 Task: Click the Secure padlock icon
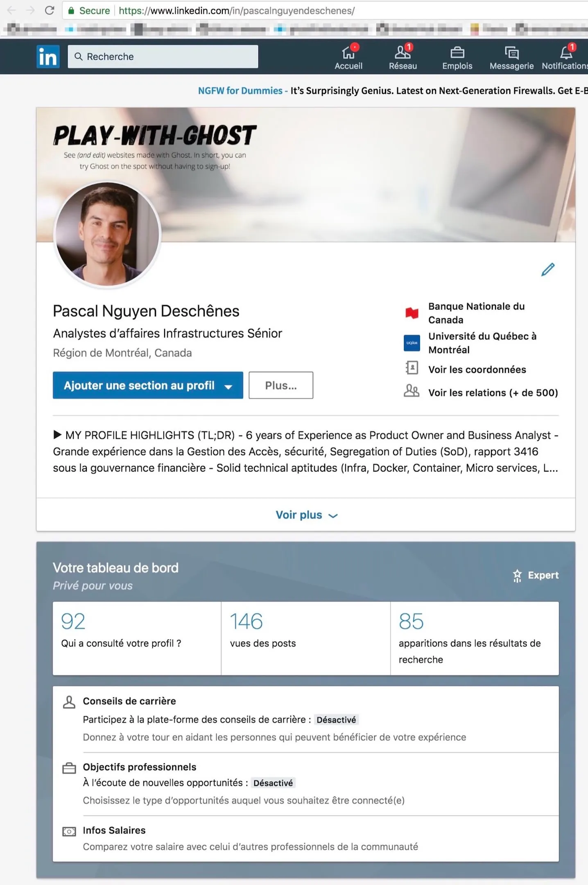click(71, 11)
